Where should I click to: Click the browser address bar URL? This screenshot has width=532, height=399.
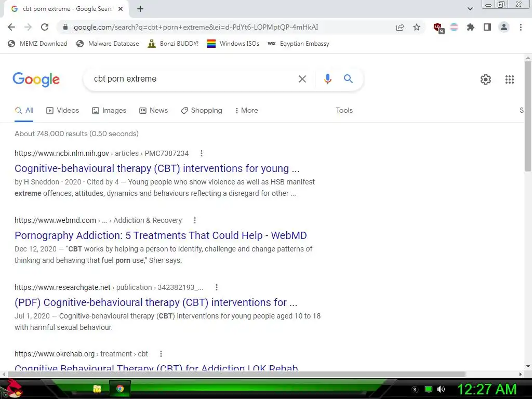pos(196,27)
